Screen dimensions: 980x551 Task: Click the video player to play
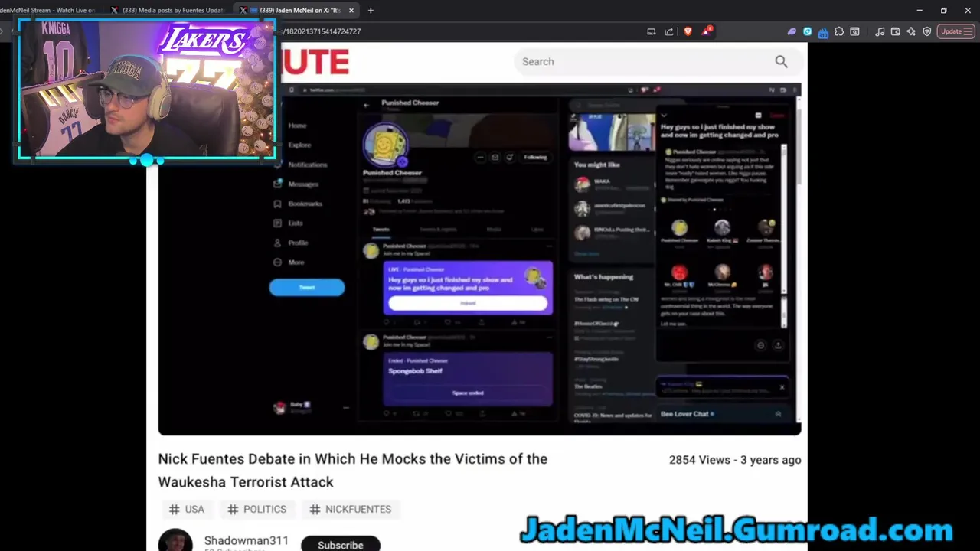point(479,259)
